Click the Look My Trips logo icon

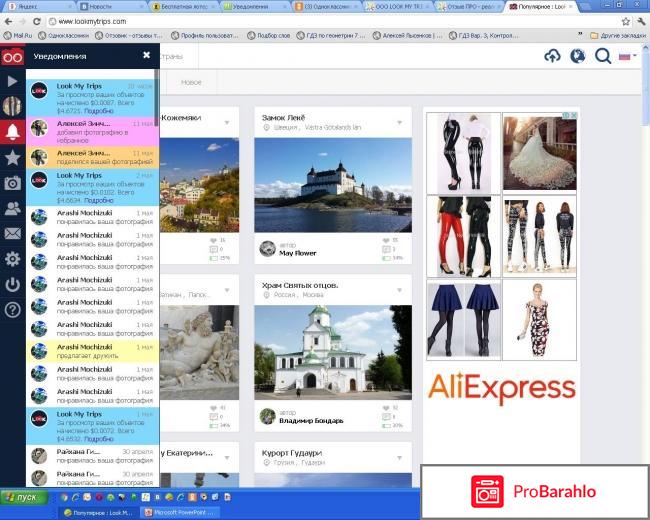click(12, 56)
